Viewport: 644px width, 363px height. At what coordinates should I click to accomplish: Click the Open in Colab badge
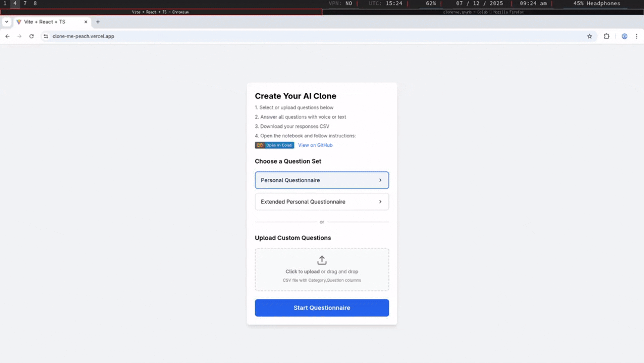click(274, 145)
